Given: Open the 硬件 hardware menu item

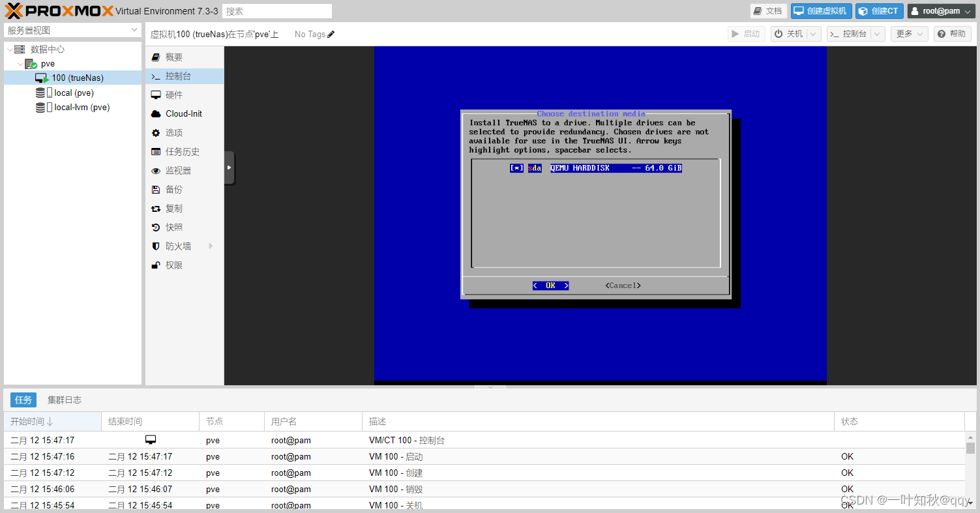Looking at the screenshot, I should coord(185,95).
